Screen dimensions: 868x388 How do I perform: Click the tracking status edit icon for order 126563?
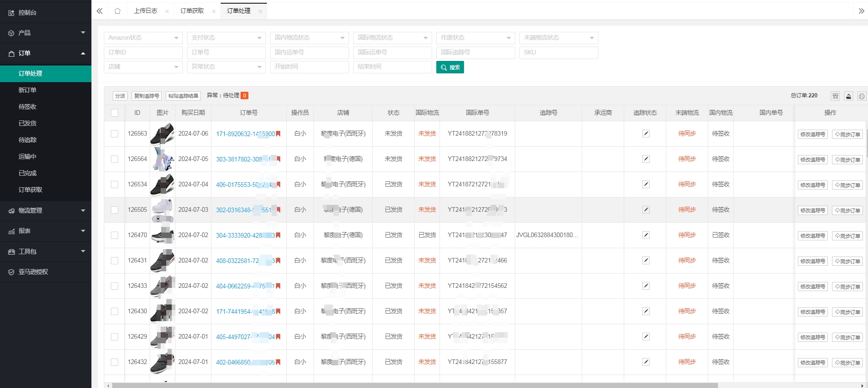coord(645,134)
